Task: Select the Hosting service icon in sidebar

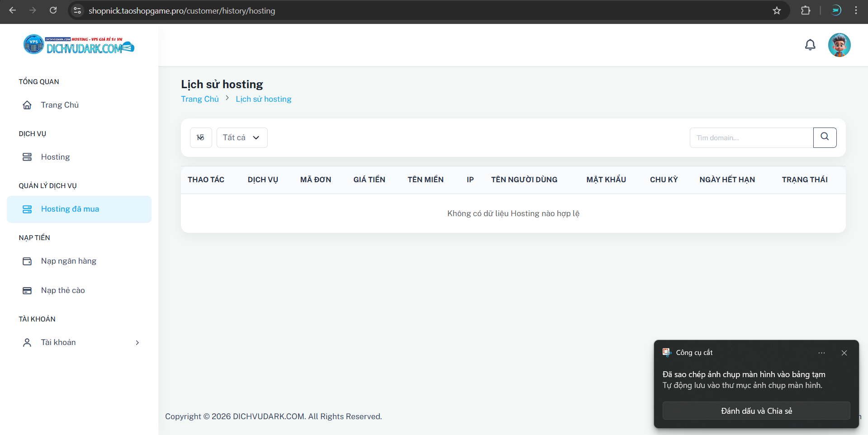Action: [27, 157]
